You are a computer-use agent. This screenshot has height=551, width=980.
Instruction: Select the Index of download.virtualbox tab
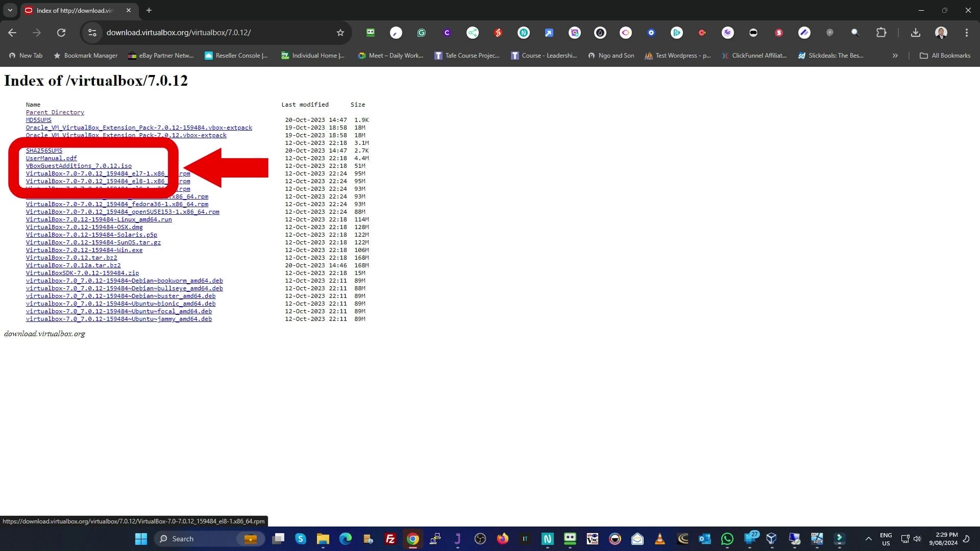pyautogui.click(x=74, y=10)
